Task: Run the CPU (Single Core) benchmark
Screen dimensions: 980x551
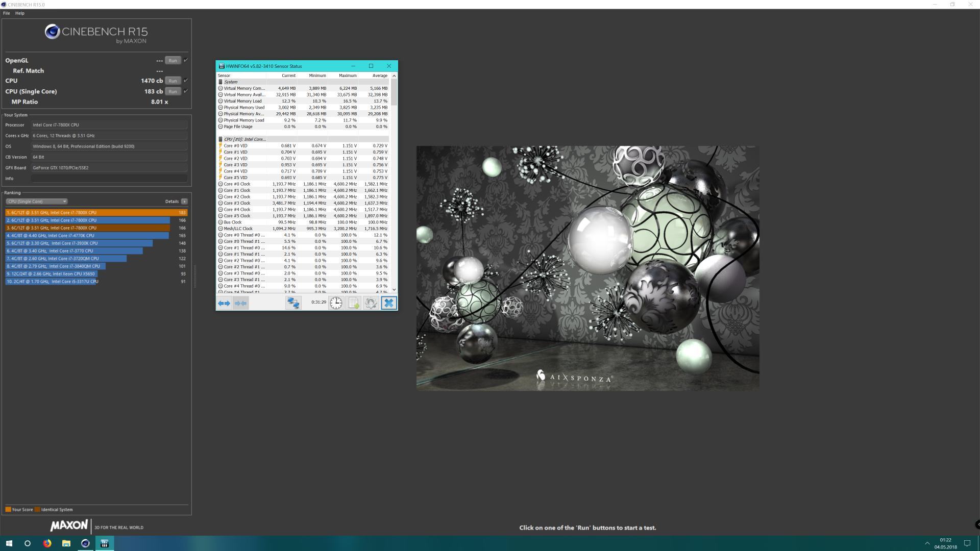Action: (x=173, y=91)
